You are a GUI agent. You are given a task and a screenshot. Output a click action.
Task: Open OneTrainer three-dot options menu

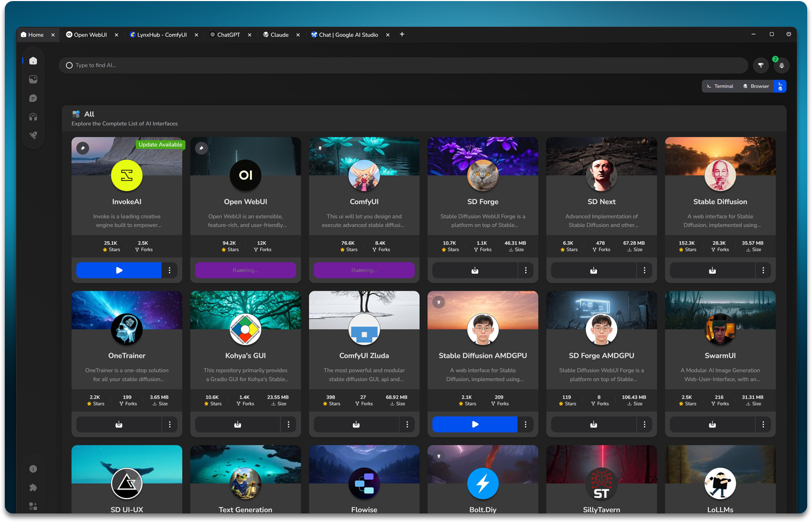pyautogui.click(x=170, y=424)
